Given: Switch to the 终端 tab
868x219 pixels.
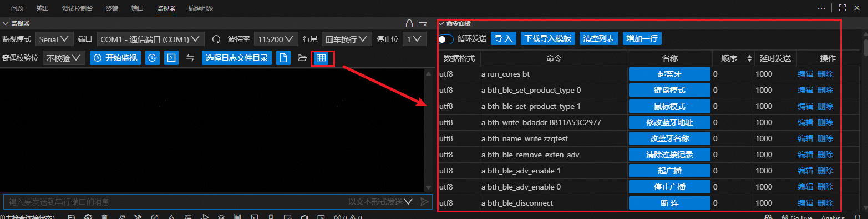Looking at the screenshot, I should [x=112, y=8].
